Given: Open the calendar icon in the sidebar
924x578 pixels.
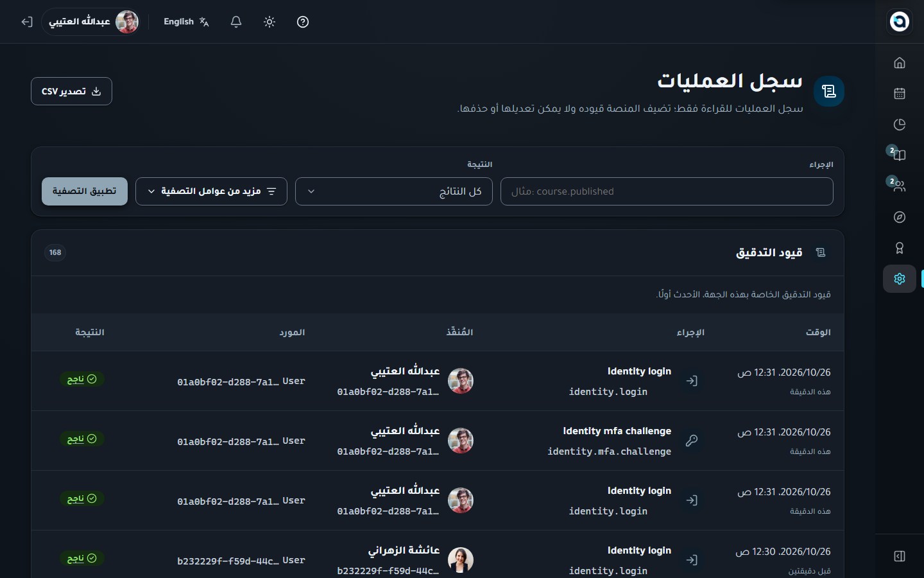Looking at the screenshot, I should point(900,94).
